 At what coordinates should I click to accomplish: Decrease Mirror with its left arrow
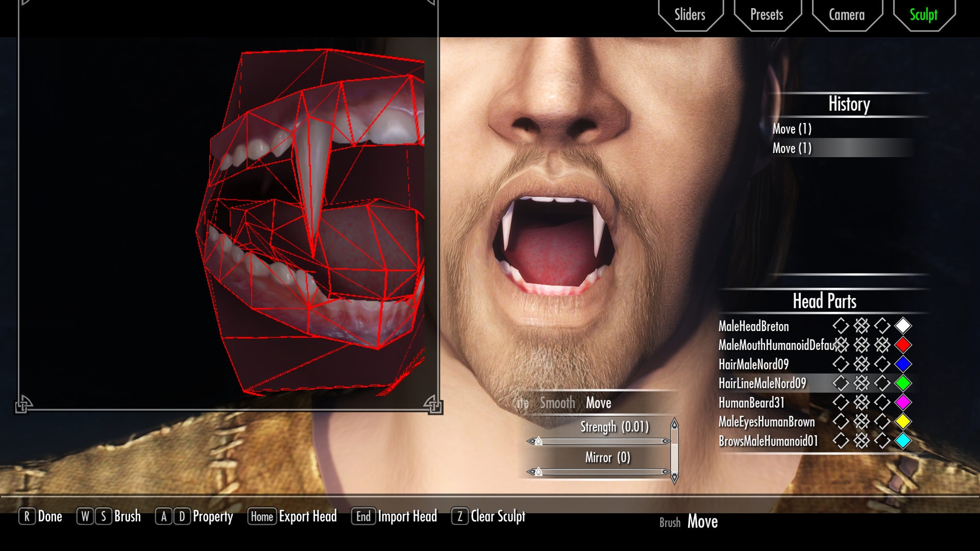[x=531, y=472]
